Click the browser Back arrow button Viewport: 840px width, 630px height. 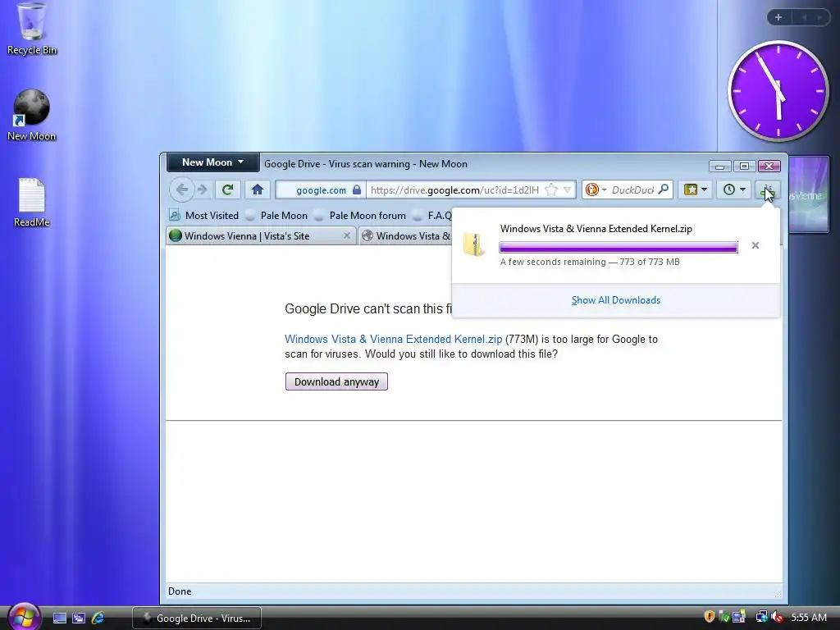pyautogui.click(x=182, y=189)
